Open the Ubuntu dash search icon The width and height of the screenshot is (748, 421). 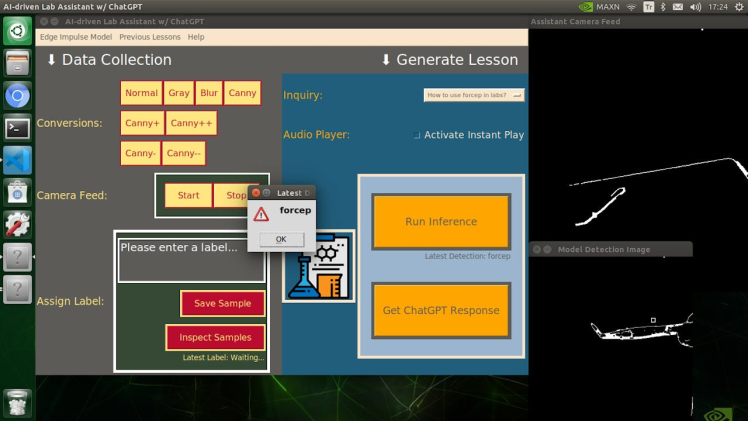17,32
